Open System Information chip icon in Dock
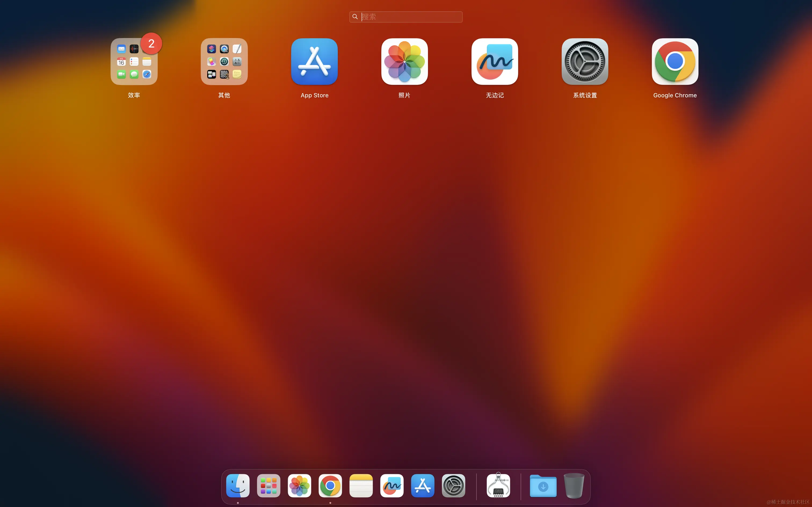812x507 pixels. (x=498, y=486)
